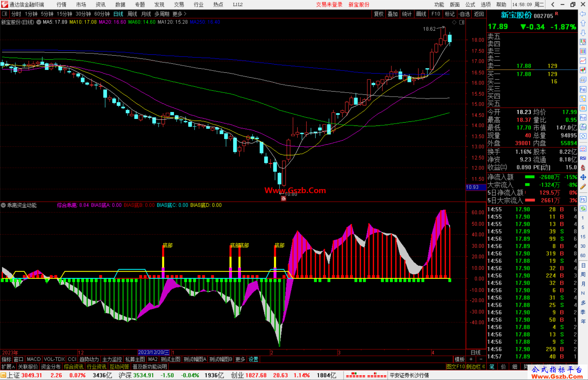Switch to candlestick chart icon in sidebar
Viewport: 588px width, 380px height.
click(583, 70)
